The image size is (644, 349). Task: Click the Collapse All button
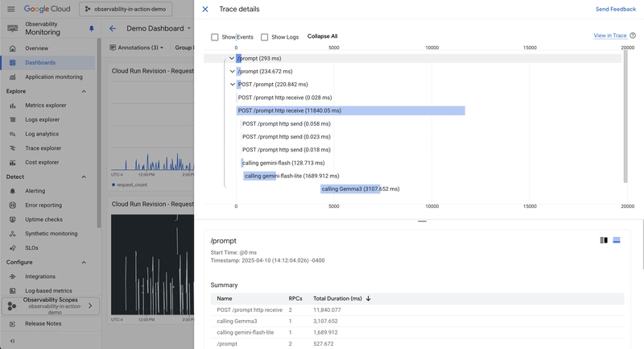point(322,36)
